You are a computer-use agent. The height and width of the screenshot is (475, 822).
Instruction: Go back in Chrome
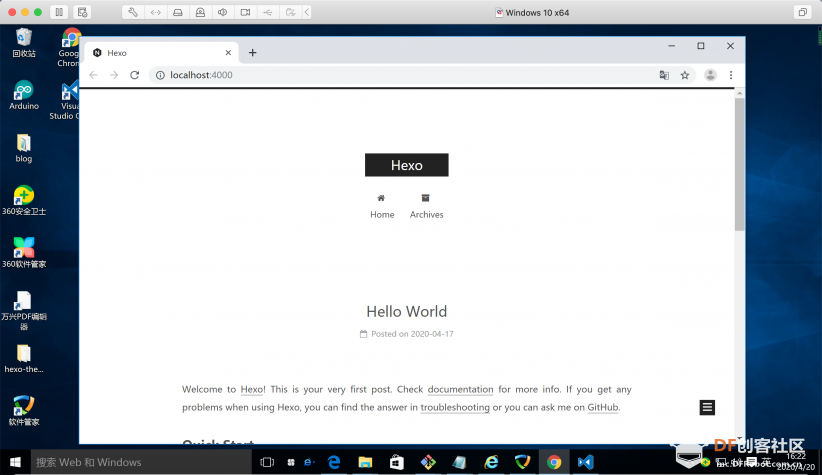93,75
